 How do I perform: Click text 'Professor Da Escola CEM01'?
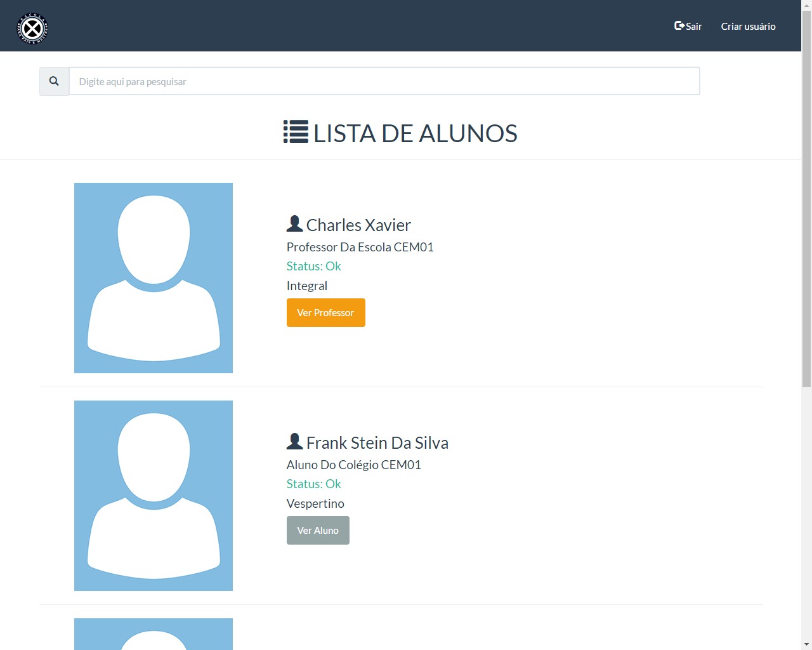360,247
